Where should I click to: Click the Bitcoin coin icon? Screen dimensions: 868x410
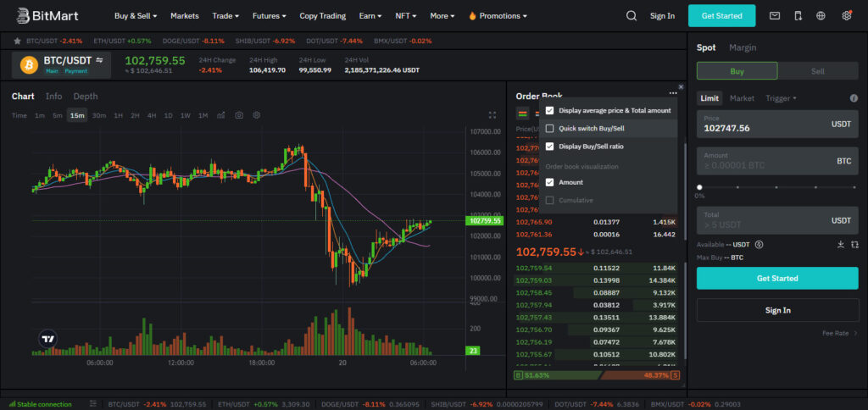30,65
